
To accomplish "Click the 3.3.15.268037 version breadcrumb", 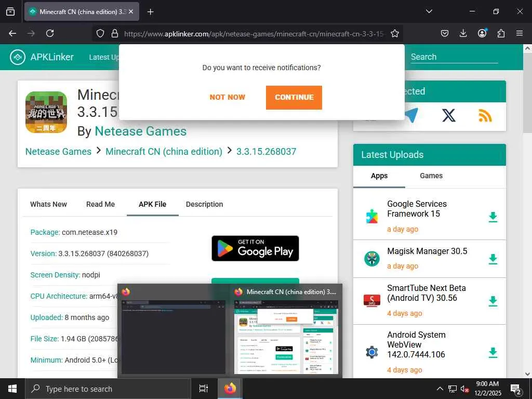I will point(267,152).
